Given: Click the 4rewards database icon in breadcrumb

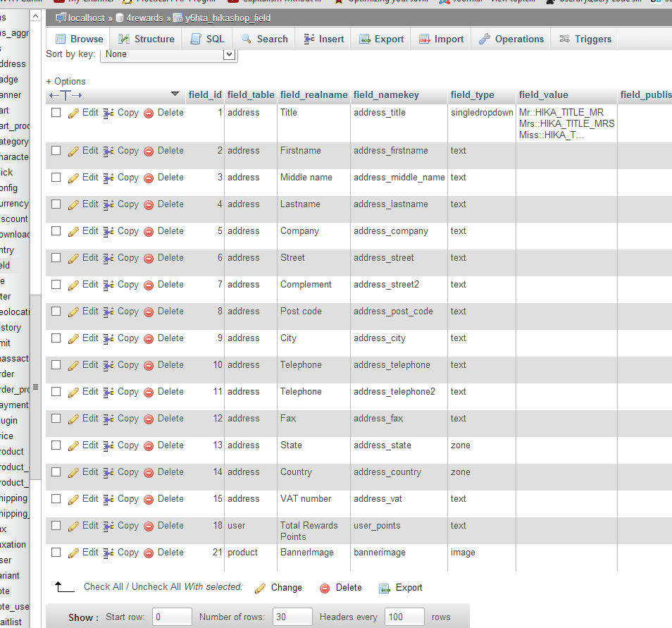Looking at the screenshot, I should (120, 18).
